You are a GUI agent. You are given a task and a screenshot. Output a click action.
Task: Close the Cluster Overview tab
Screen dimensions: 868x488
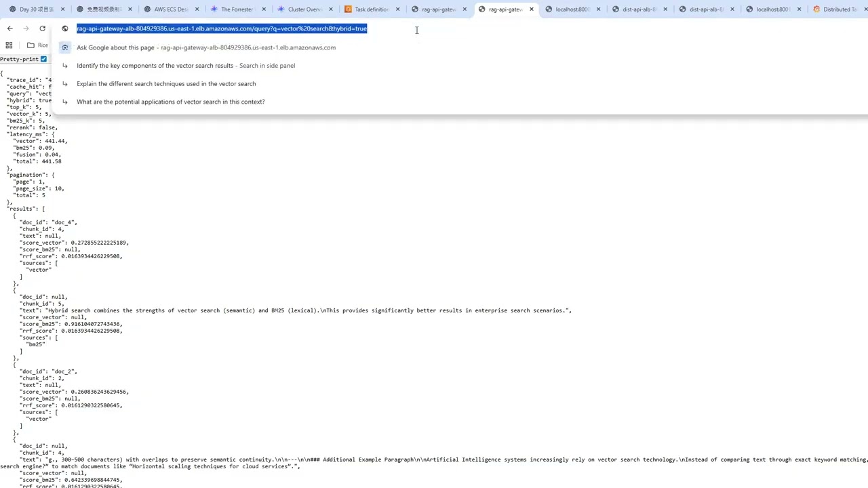(331, 9)
